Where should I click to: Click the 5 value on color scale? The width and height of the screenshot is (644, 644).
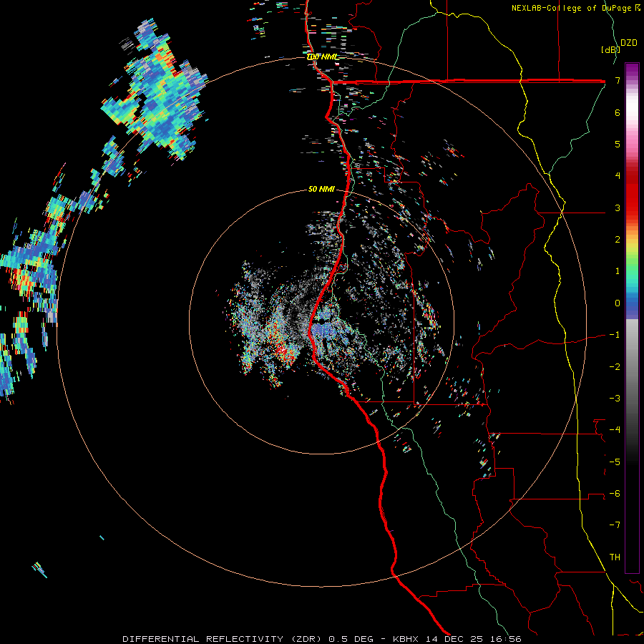(618, 144)
